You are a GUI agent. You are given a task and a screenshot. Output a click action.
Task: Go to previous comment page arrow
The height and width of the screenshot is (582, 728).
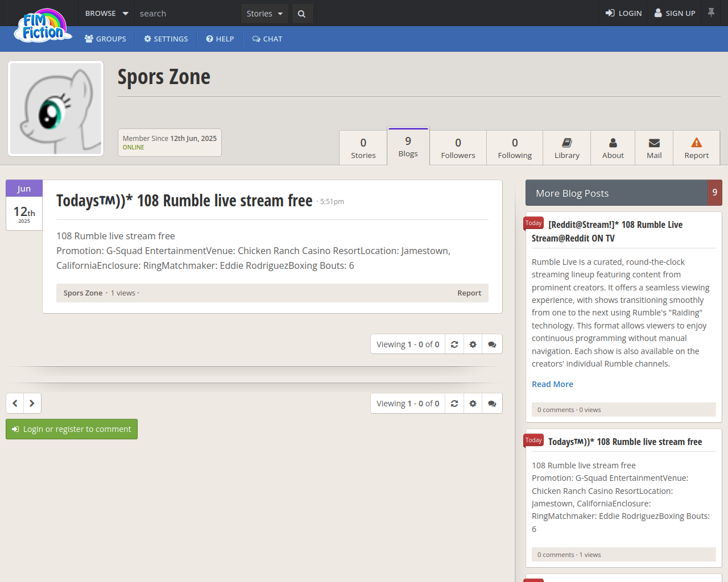point(15,404)
